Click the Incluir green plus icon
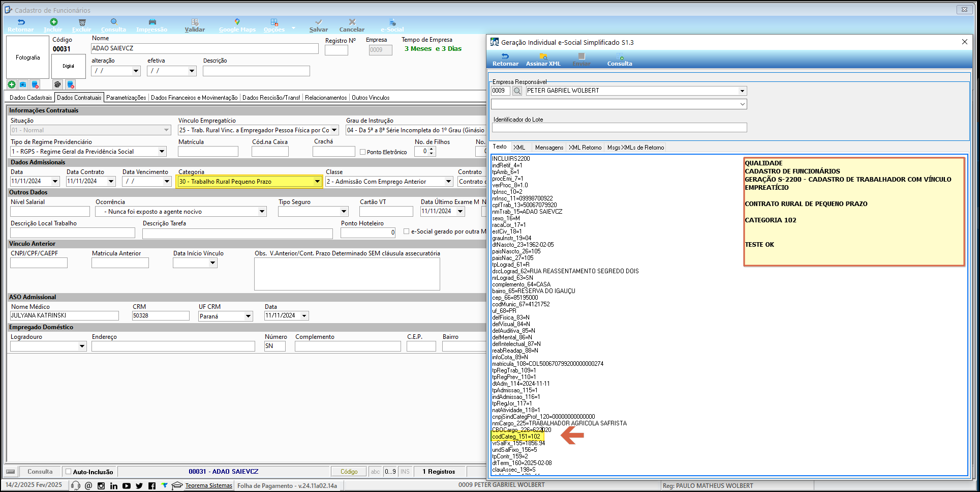This screenshot has height=492, width=980. click(53, 22)
